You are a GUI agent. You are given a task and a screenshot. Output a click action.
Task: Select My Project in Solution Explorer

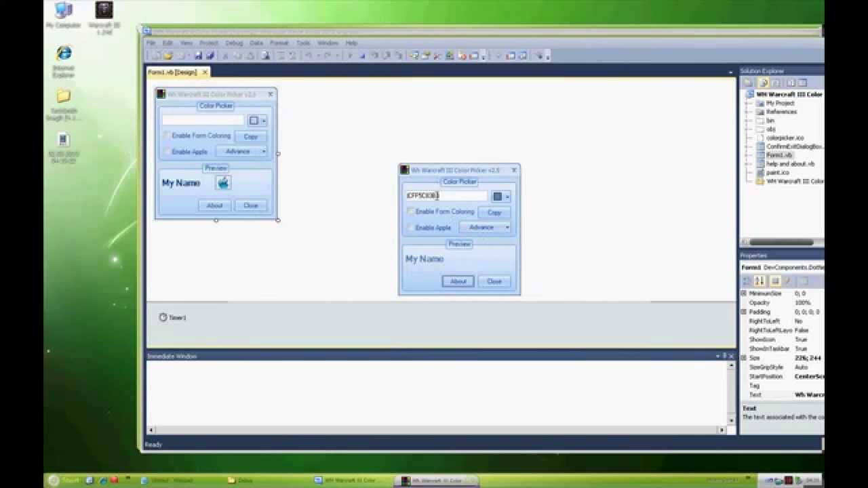[780, 103]
